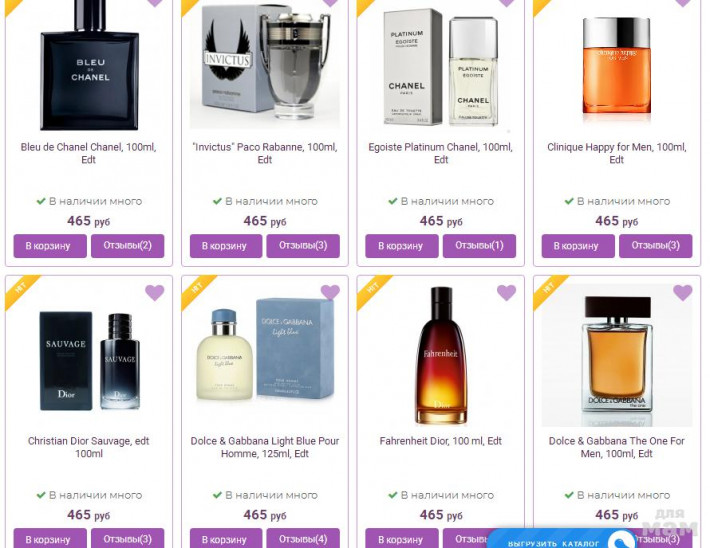Add Clinique Happy for Men to cart
Image resolution: width=710 pixels, height=548 pixels.
point(578,246)
